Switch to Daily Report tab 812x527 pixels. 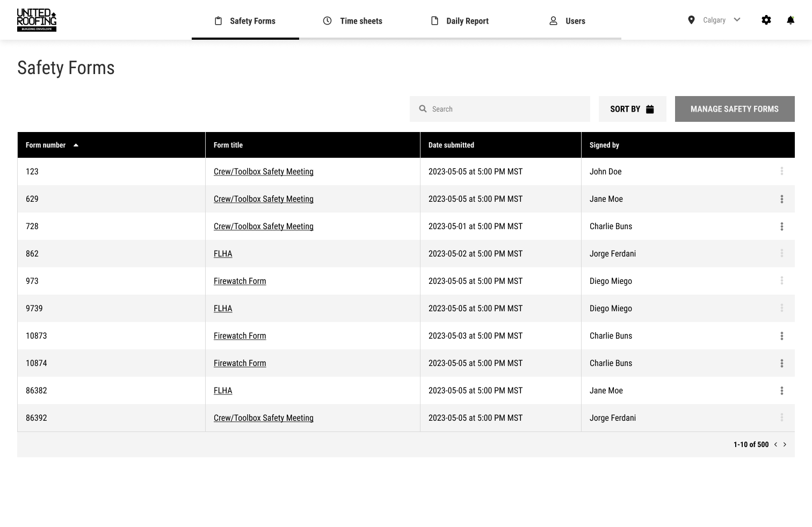[460, 21]
